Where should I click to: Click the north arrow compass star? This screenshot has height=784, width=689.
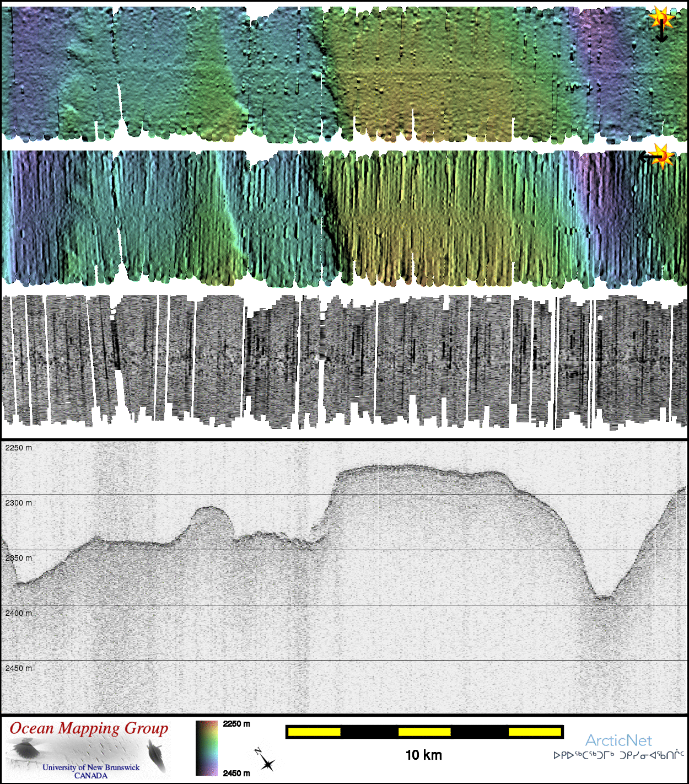(267, 763)
